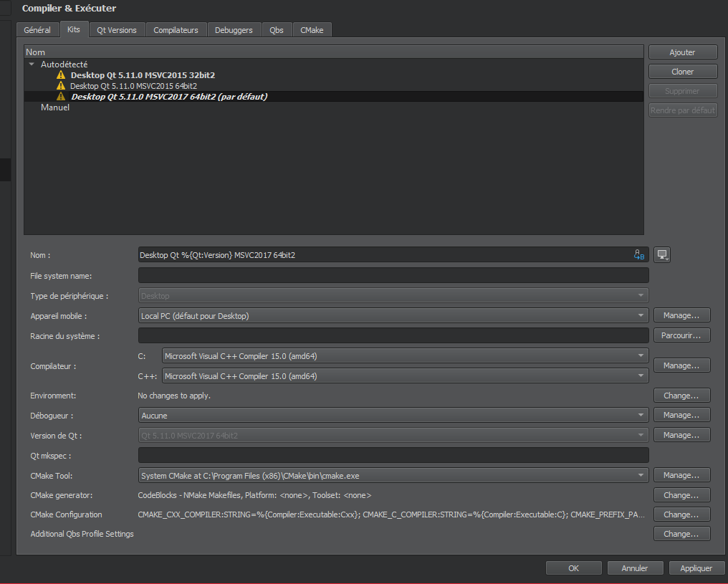Click the Nom text field
Image resolution: width=728 pixels, height=584 pixels.
tap(393, 255)
